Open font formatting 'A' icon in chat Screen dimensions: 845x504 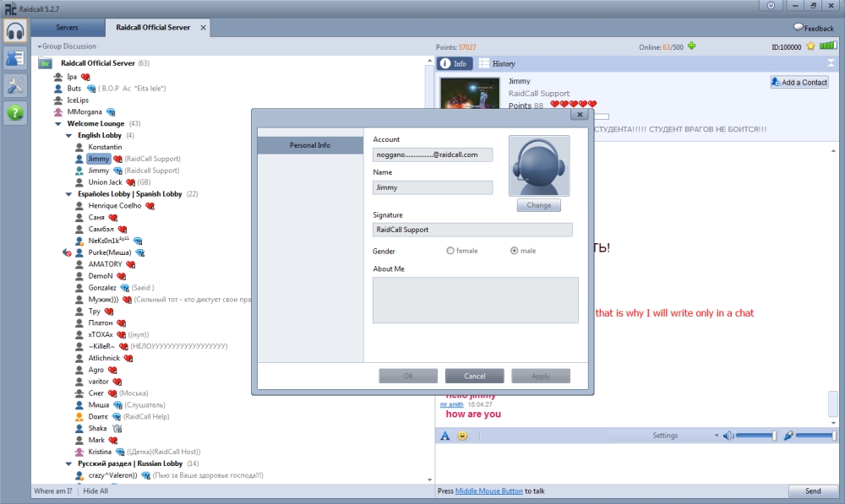445,436
